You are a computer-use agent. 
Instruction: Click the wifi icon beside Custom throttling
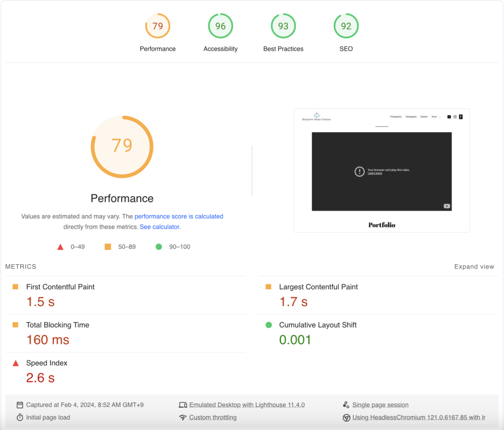pos(183,417)
